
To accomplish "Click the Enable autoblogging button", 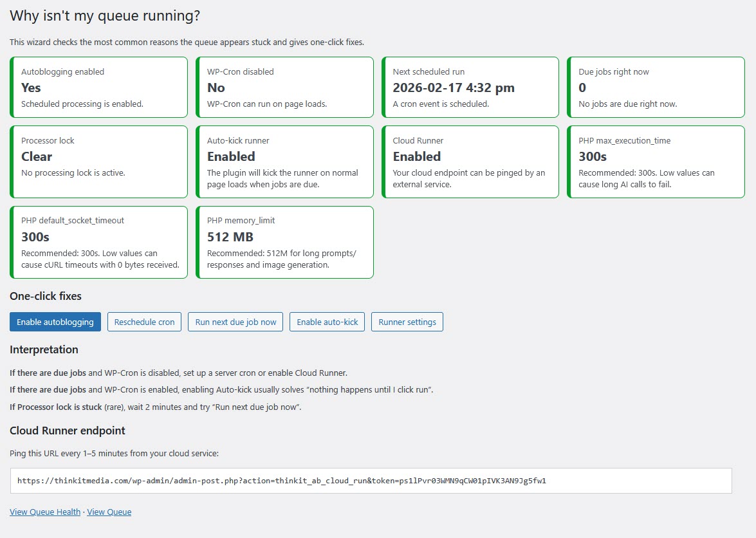I will click(x=55, y=322).
